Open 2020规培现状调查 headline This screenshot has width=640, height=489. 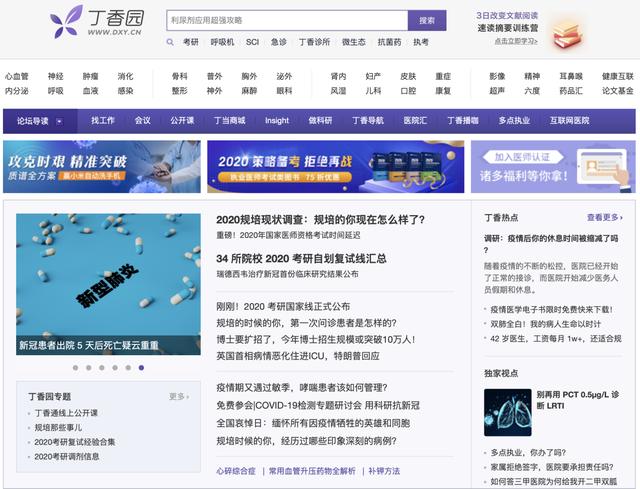click(x=320, y=220)
